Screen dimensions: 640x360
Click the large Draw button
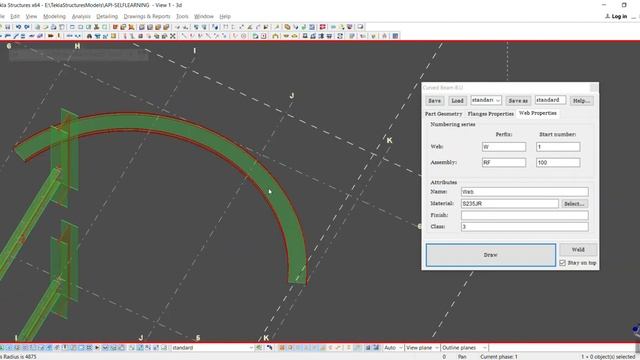tap(491, 255)
